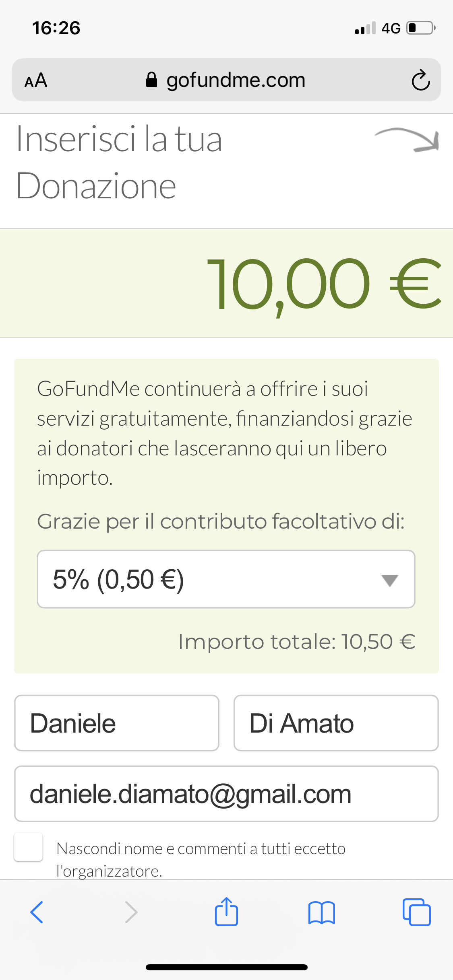The height and width of the screenshot is (980, 453).
Task: Tap the tip dropdown arrow triangle
Action: click(x=390, y=581)
